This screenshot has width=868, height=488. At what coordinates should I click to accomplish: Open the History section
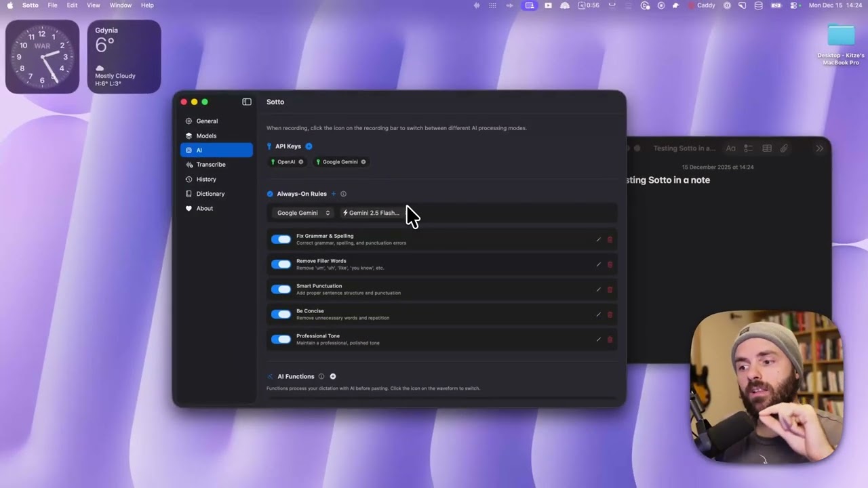tap(216, 179)
